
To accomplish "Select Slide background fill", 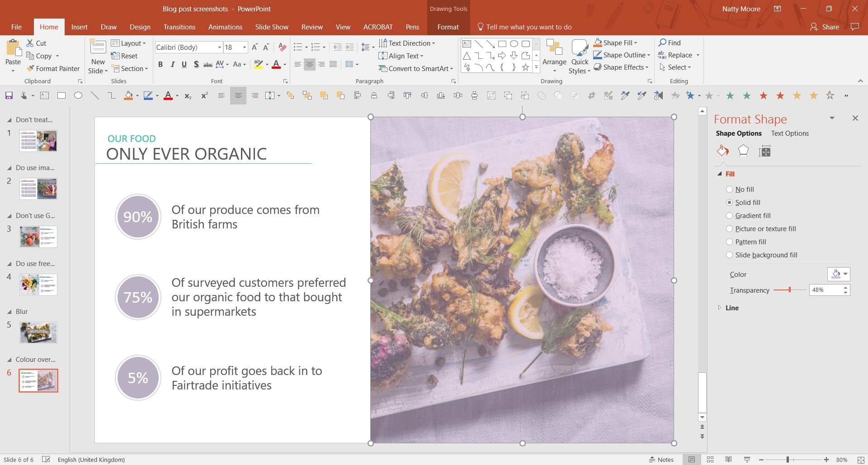I will coord(729,255).
